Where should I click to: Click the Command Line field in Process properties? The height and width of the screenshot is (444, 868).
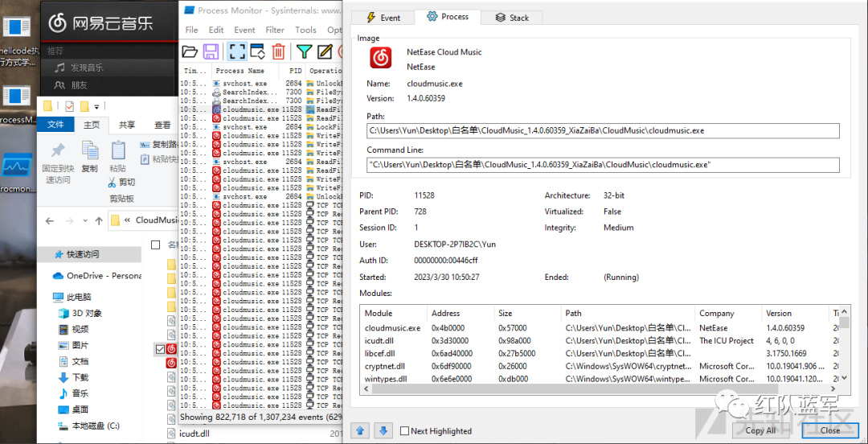pyautogui.click(x=603, y=165)
